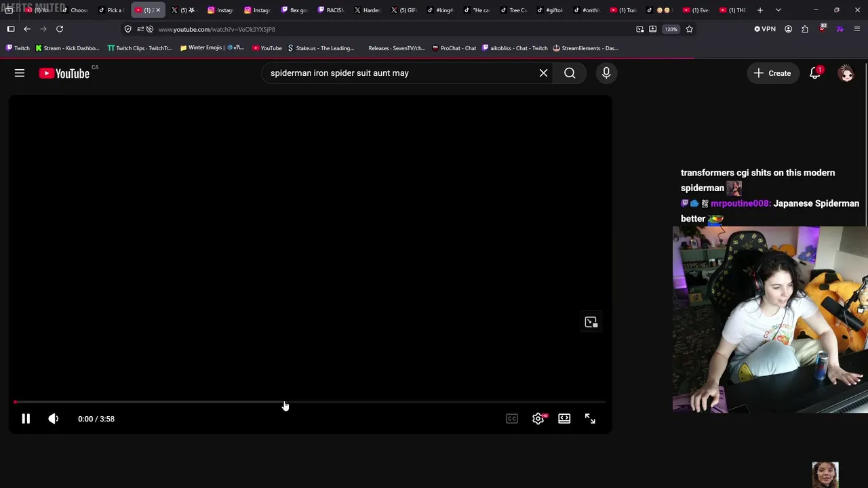The height and width of the screenshot is (488, 868).
Task: Switch to the '(1) Trai' YouTube tab
Action: pos(623,10)
